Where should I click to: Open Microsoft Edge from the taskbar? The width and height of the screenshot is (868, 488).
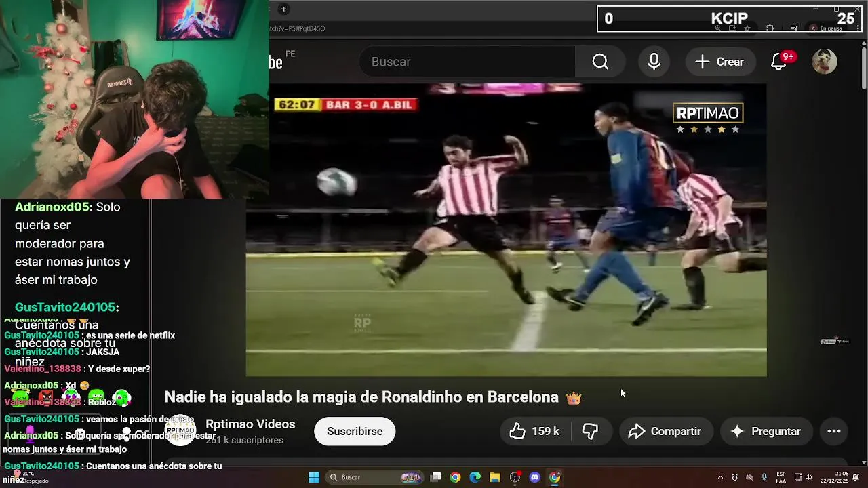pos(475,477)
